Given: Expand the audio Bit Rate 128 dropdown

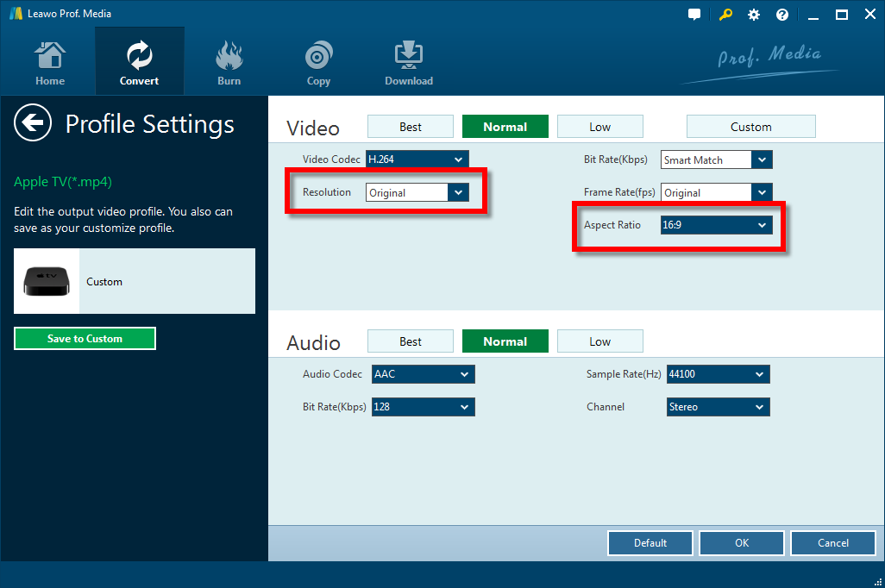Looking at the screenshot, I should [x=424, y=406].
